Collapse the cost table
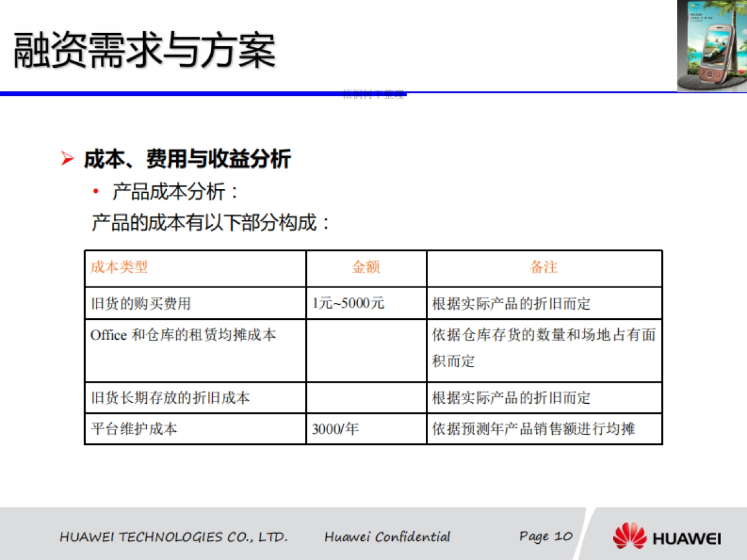 [x=374, y=346]
